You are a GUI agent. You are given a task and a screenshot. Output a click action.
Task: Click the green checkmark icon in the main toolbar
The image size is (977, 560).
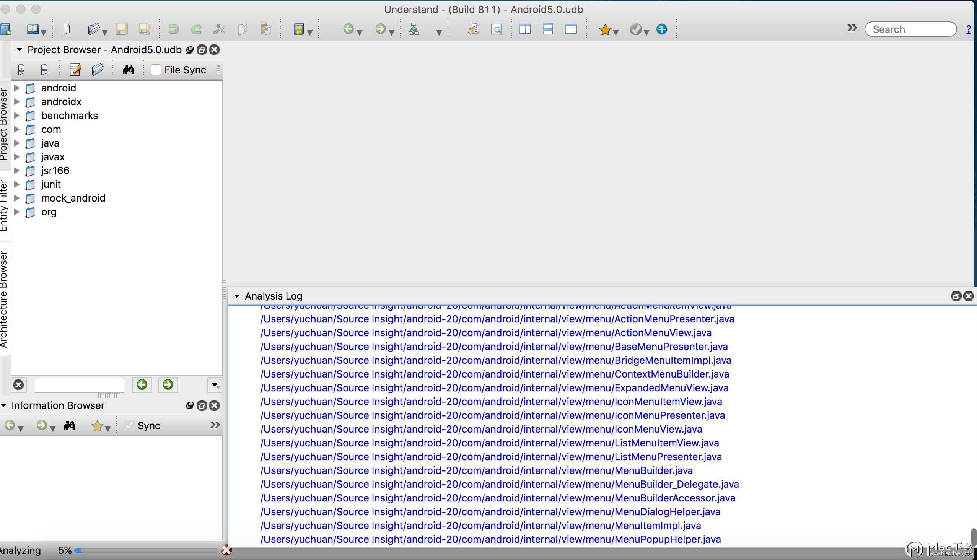coord(635,29)
